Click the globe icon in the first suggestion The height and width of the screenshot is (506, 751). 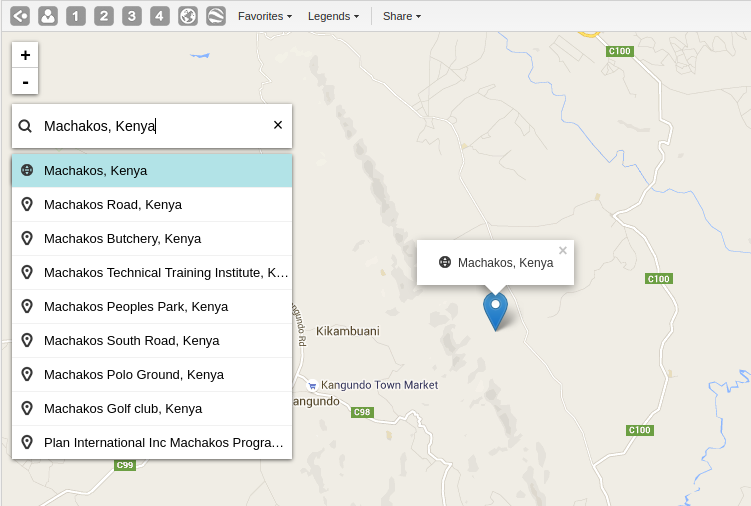click(27, 170)
